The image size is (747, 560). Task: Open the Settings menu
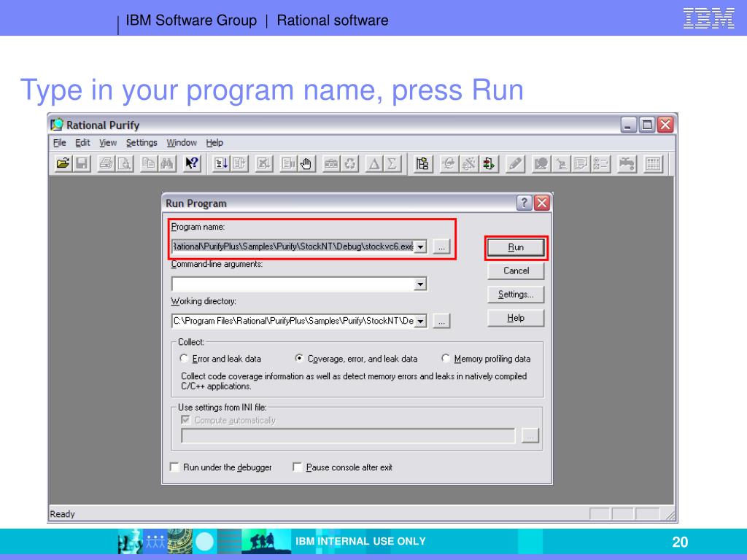(x=142, y=142)
